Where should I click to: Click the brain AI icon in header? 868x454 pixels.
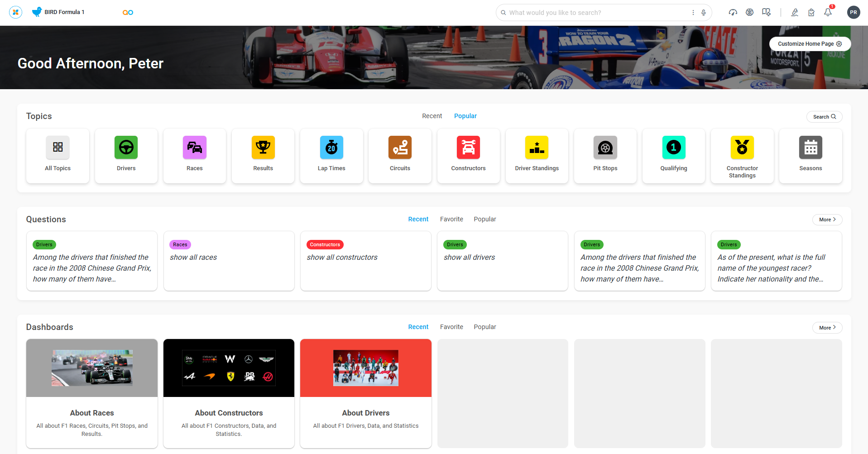(x=749, y=12)
